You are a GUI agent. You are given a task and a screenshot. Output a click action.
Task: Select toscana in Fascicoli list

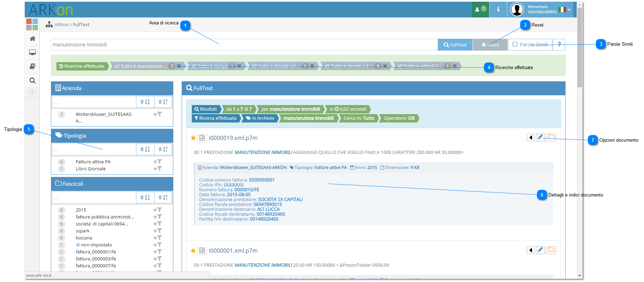[84, 238]
